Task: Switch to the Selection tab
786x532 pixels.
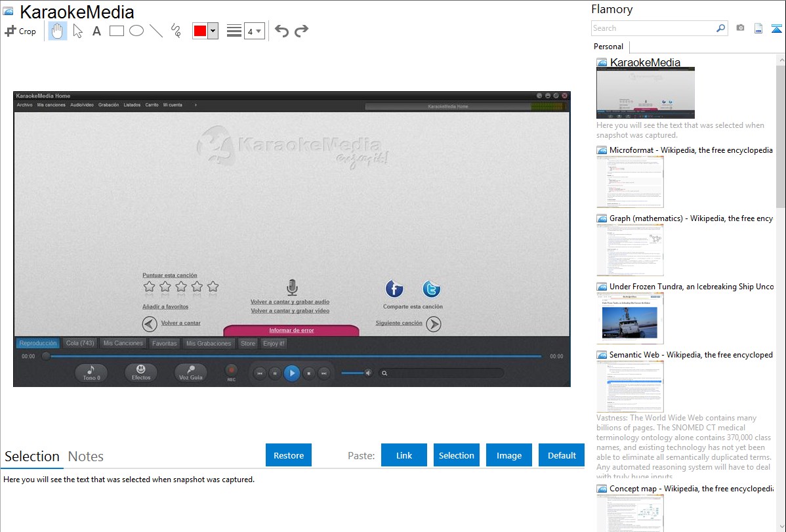Action: click(x=32, y=457)
